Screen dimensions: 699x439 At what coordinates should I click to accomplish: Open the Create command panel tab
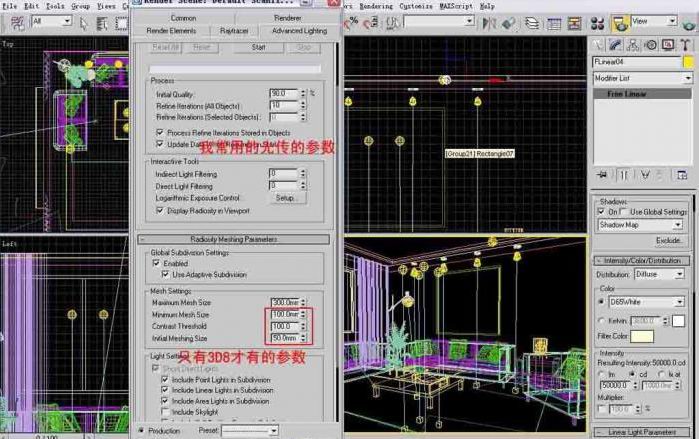coord(599,44)
